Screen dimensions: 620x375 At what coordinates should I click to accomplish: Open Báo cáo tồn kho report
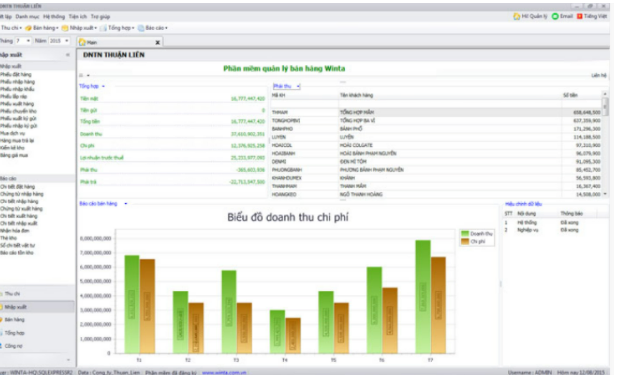click(x=17, y=253)
